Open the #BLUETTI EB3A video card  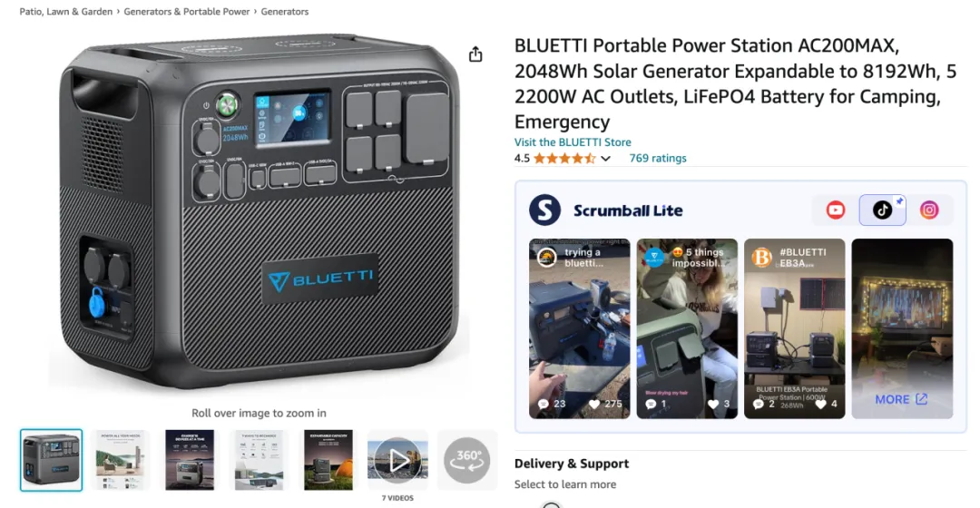tap(794, 328)
